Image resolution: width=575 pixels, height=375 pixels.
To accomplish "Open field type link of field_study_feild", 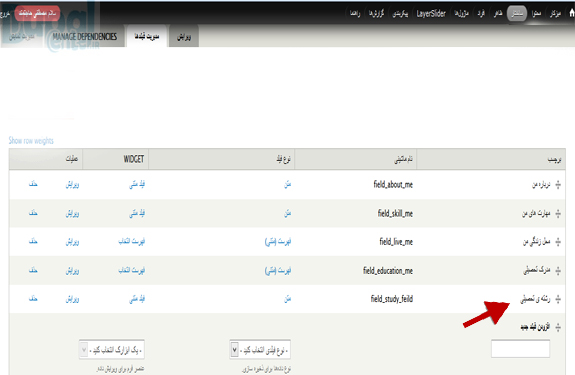I will pyautogui.click(x=288, y=299).
